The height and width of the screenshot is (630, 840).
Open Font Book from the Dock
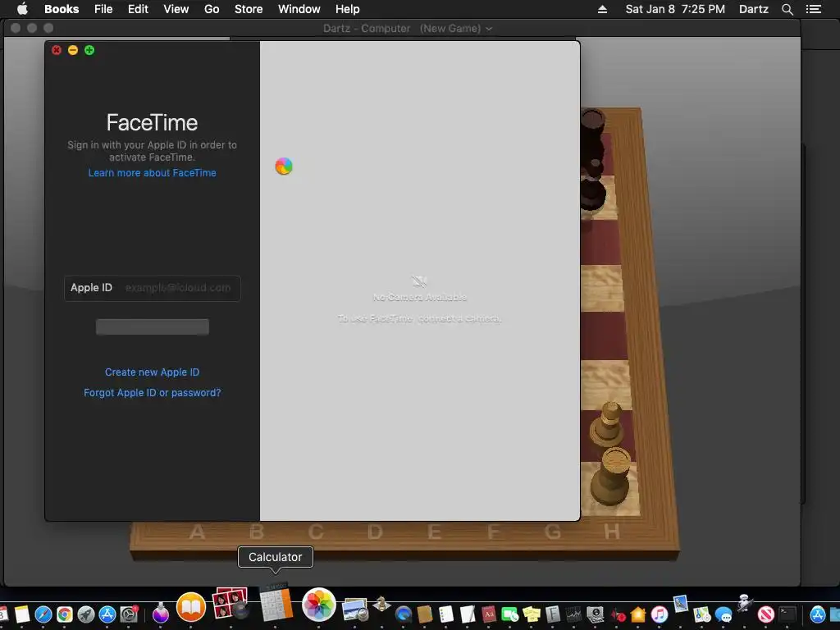click(x=552, y=614)
